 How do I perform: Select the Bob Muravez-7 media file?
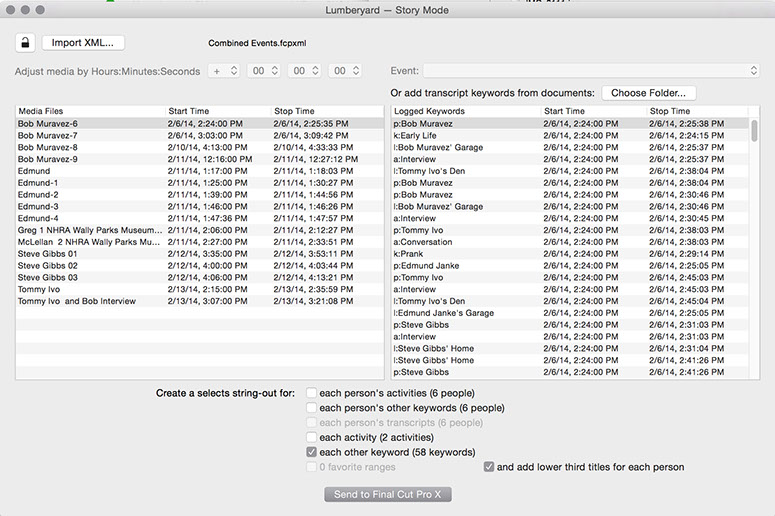(200, 135)
